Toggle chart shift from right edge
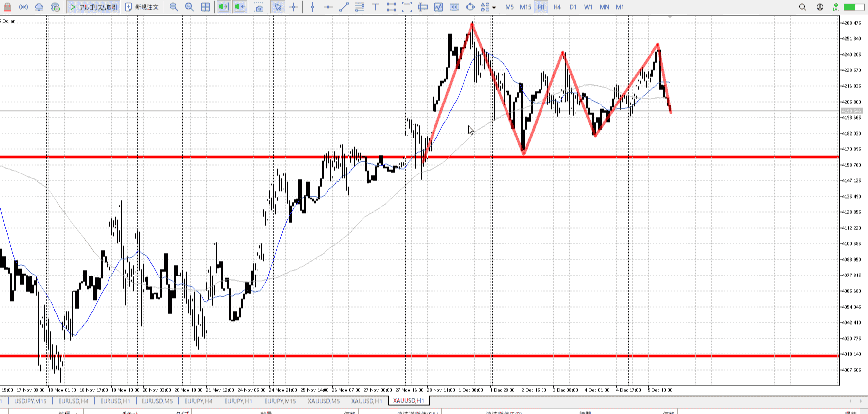 pos(240,7)
